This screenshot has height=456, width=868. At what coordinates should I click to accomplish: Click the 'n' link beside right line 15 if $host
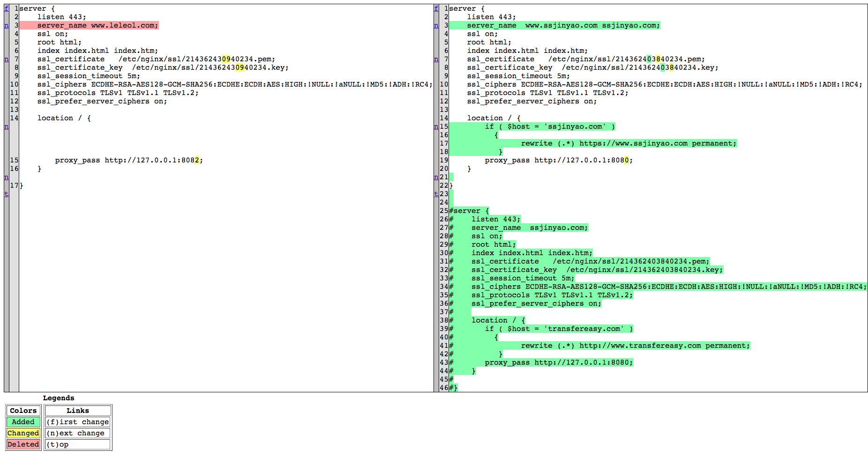(x=436, y=126)
